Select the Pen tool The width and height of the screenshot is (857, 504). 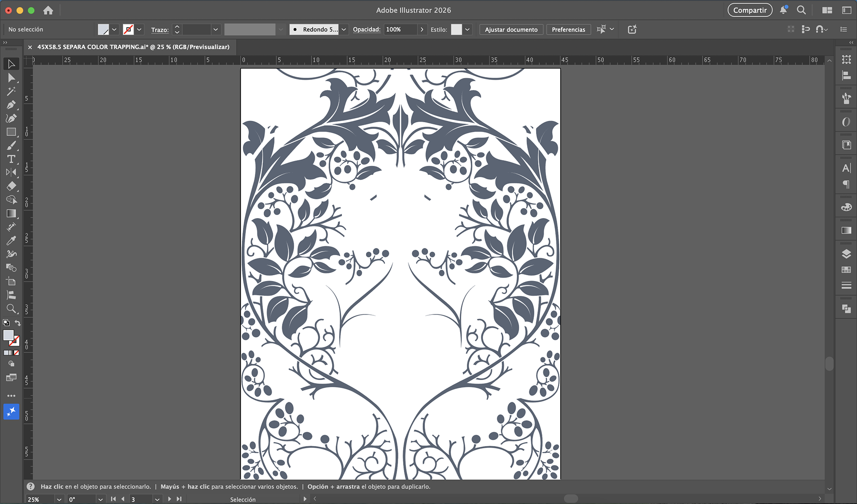(11, 105)
